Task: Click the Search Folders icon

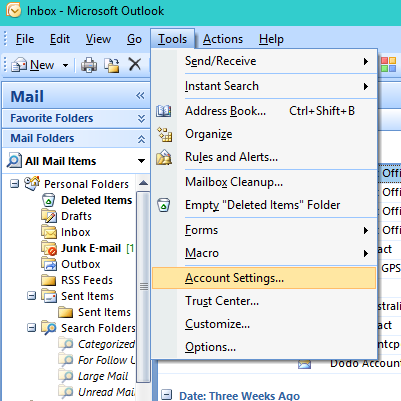Action: click(x=49, y=328)
